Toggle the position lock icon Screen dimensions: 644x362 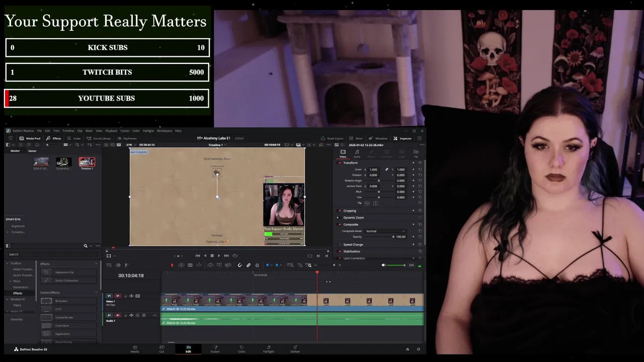257,265
